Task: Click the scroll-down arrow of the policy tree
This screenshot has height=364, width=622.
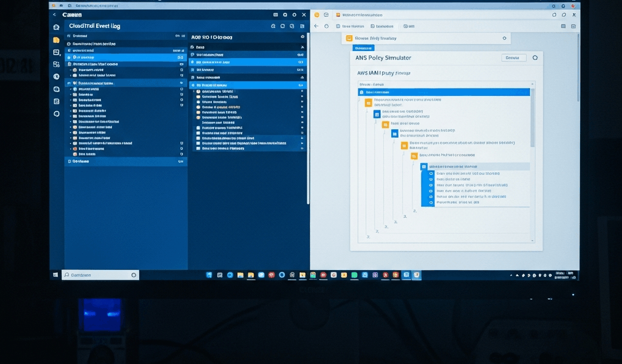Action: (533, 240)
